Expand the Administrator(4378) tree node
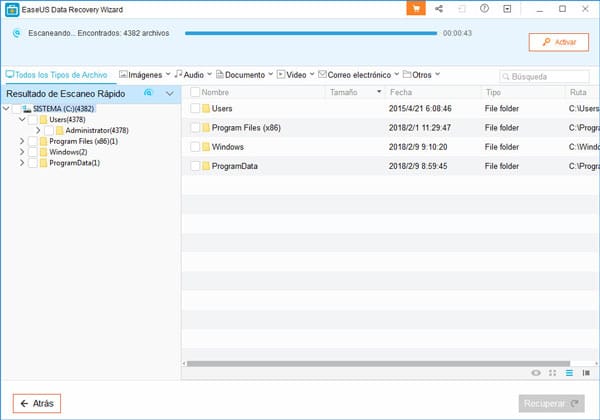 [x=38, y=130]
